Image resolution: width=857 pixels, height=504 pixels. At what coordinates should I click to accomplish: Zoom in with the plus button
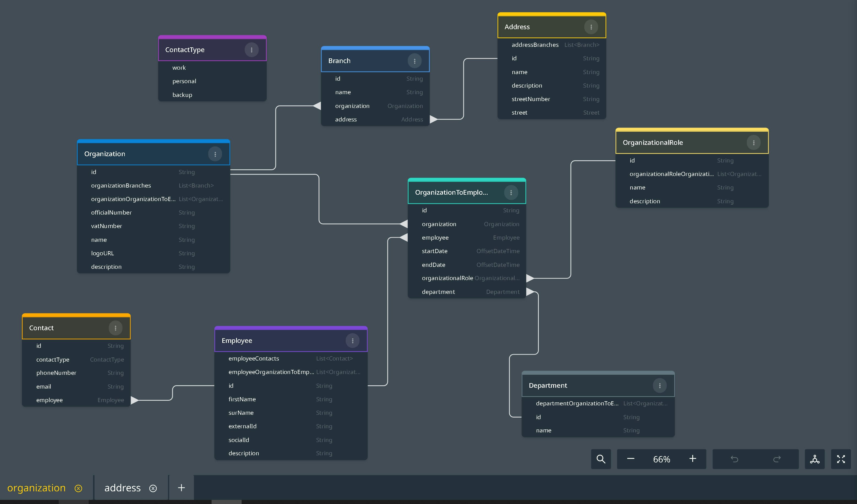[692, 459]
